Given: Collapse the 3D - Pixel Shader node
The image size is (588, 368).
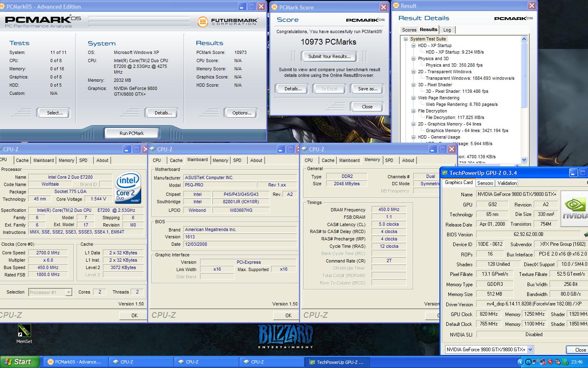Looking at the screenshot, I should [x=413, y=85].
